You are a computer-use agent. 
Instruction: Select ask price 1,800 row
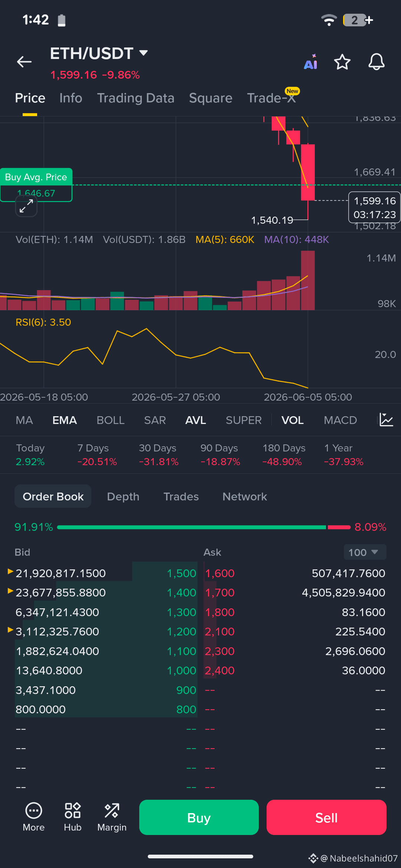295,612
